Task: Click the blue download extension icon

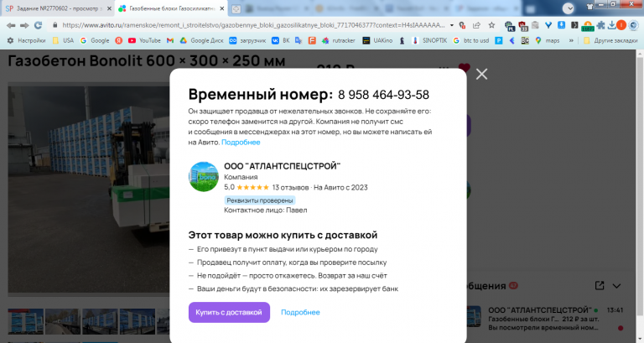Action: coord(562,25)
